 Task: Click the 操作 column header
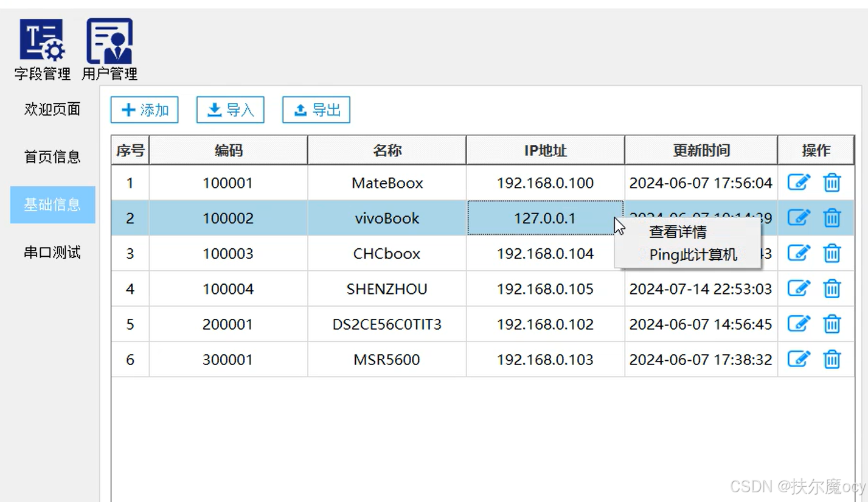click(816, 150)
